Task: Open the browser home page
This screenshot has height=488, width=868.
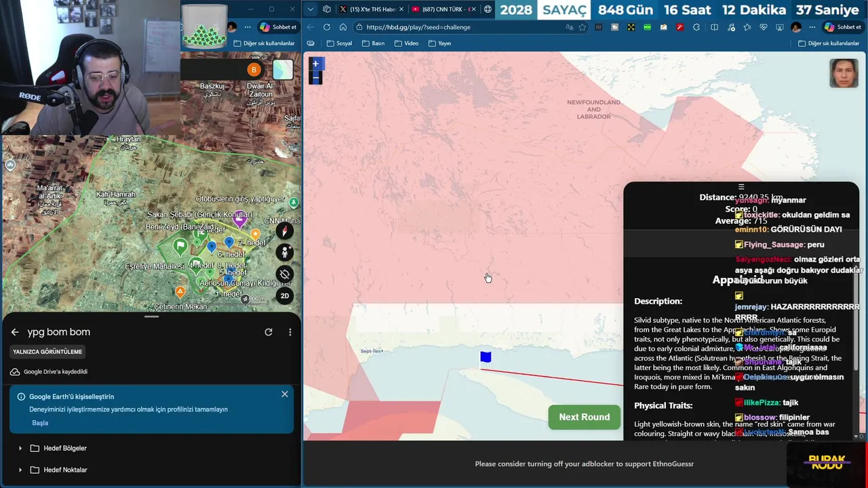Action: pos(343,27)
